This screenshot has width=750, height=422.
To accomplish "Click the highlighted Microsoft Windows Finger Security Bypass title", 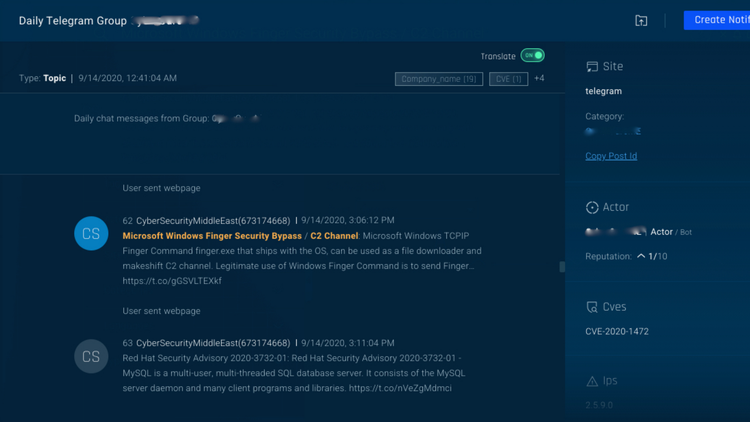I will [212, 236].
